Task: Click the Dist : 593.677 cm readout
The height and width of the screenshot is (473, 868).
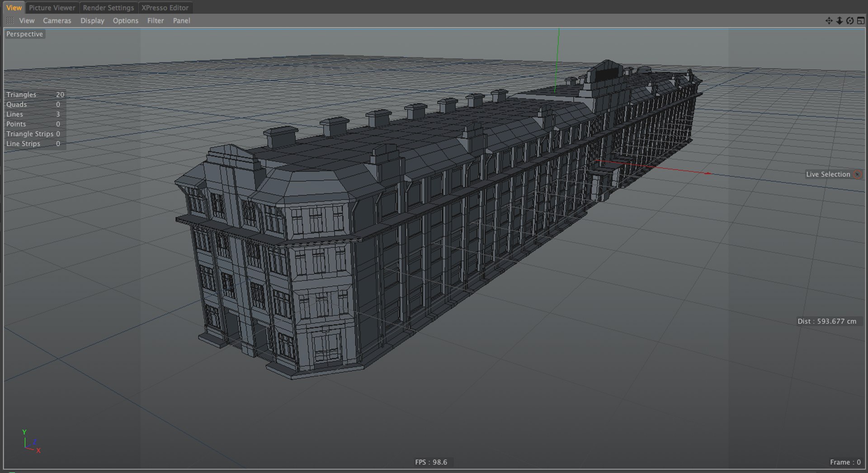Action: pyautogui.click(x=827, y=321)
